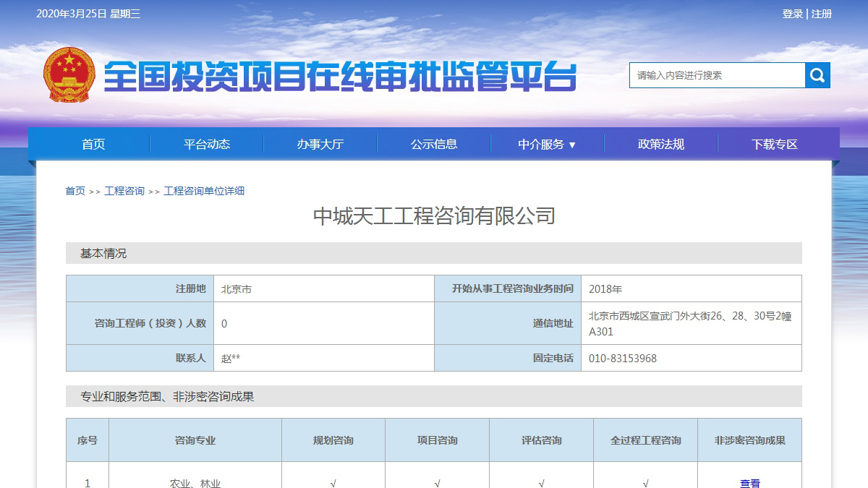The width and height of the screenshot is (868, 488).
Task: Click inside the search input box
Action: pos(716,74)
